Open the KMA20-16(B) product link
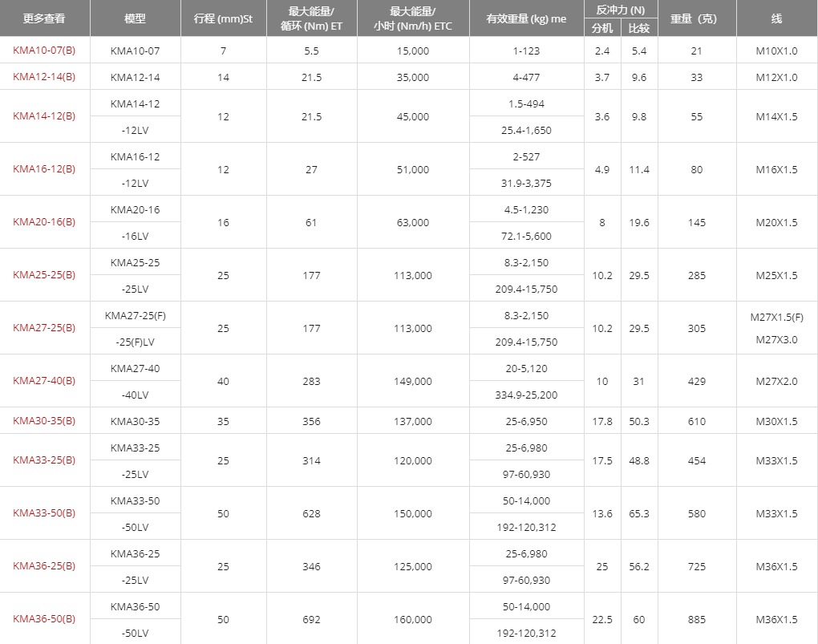The height and width of the screenshot is (644, 818). (x=44, y=222)
